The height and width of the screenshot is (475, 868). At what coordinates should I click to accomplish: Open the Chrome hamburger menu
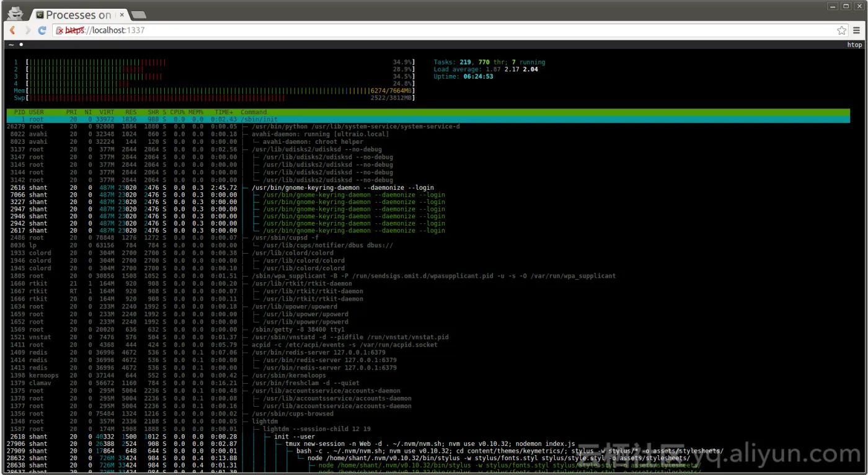[x=857, y=30]
